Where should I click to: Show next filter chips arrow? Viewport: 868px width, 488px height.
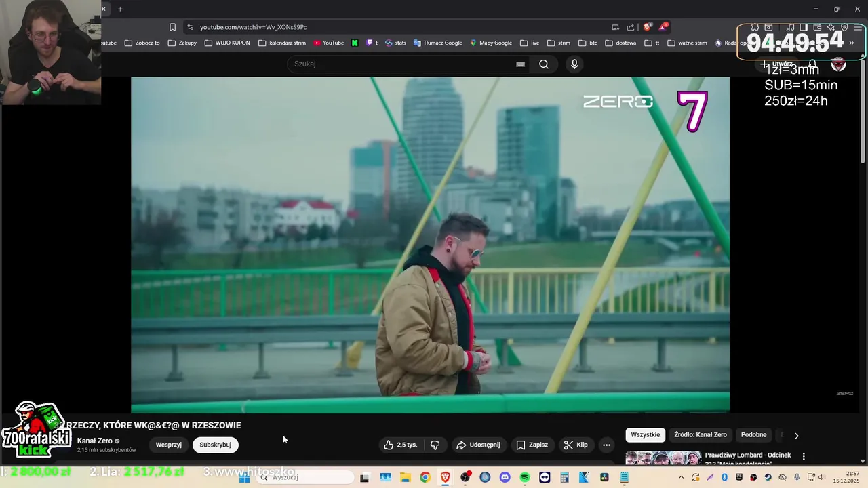[796, 435]
